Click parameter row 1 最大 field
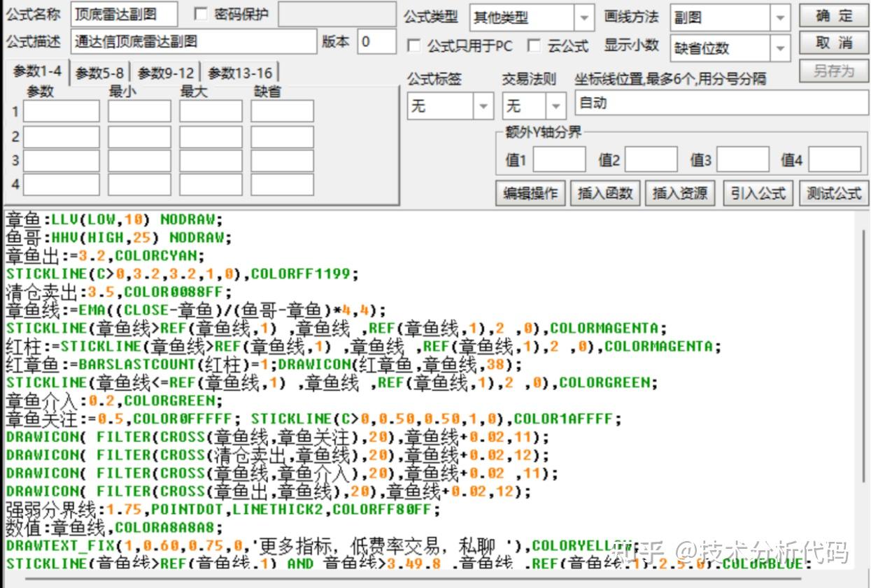Image resolution: width=871 pixels, height=588 pixels. pyautogui.click(x=211, y=111)
